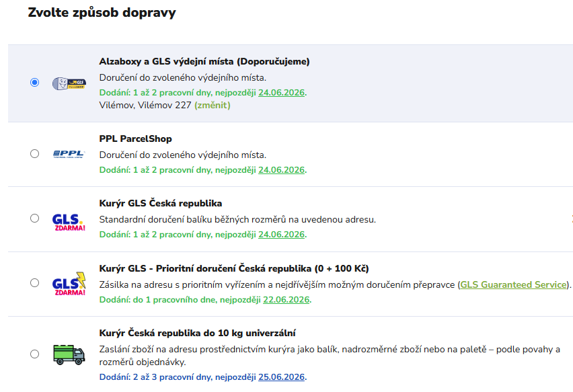Click the 25.06.2026 universal courier date

(x=281, y=377)
